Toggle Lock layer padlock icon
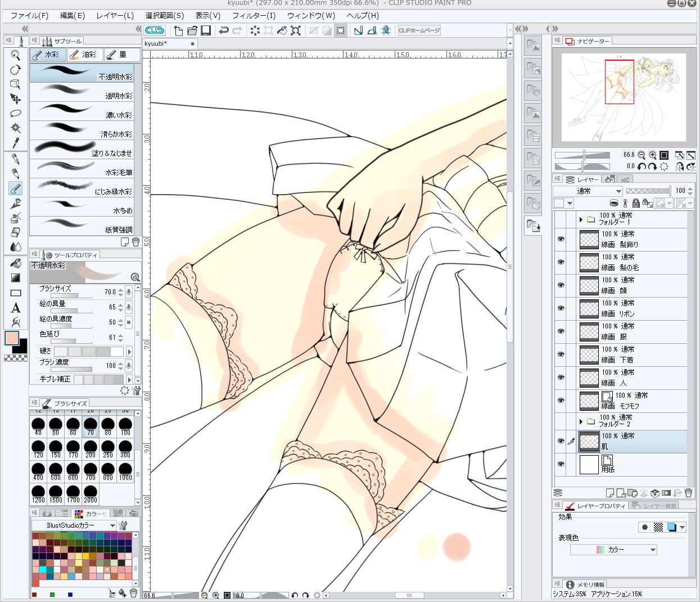The height and width of the screenshot is (602, 700). pyautogui.click(x=636, y=203)
